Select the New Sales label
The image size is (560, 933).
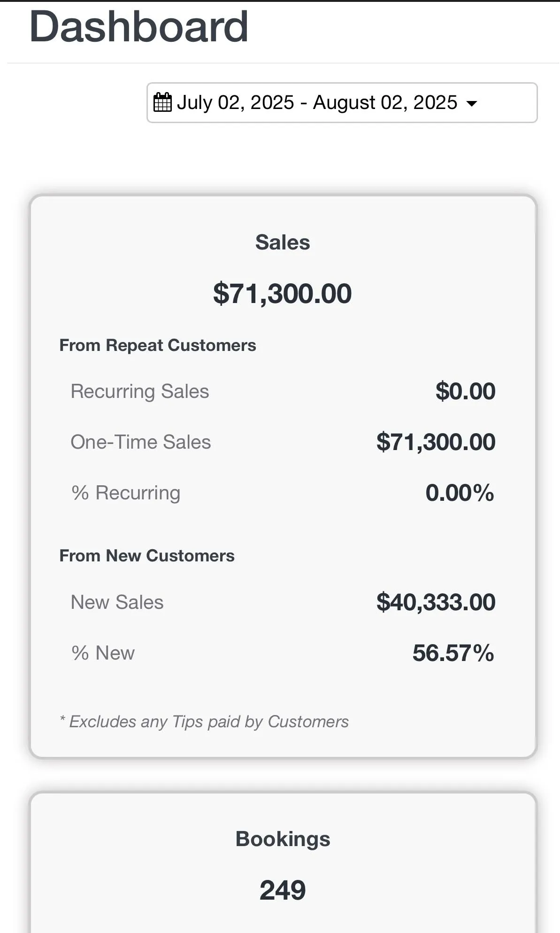coord(117,602)
